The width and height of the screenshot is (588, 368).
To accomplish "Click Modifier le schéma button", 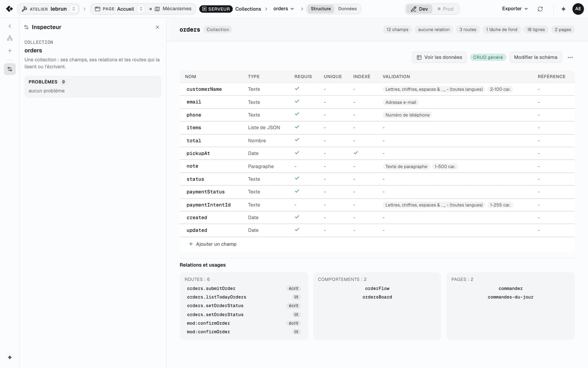I will click(x=536, y=58).
